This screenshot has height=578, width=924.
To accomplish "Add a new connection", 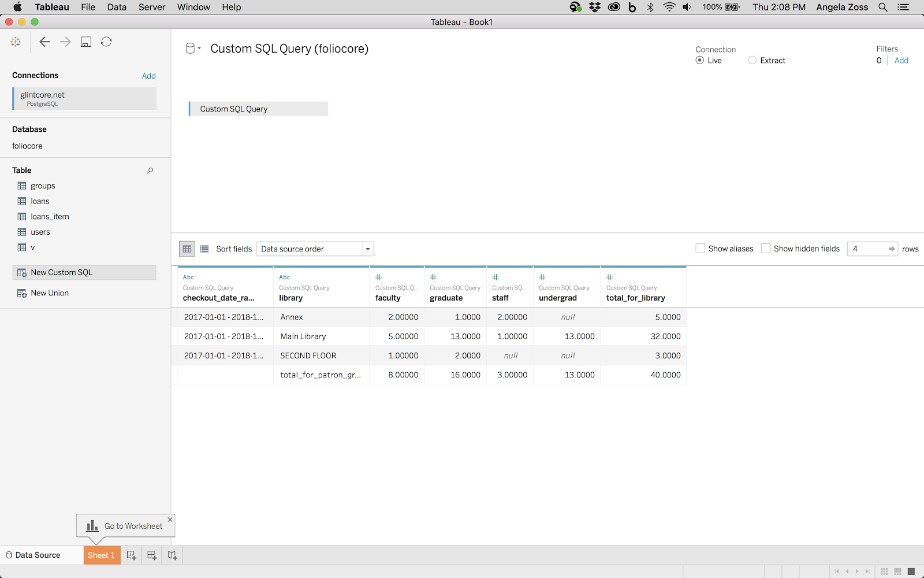I will pyautogui.click(x=149, y=76).
